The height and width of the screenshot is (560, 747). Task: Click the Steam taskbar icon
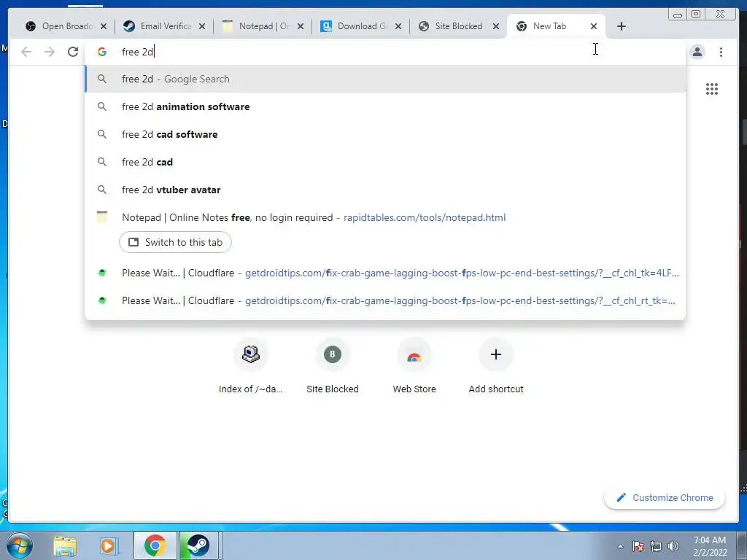click(x=197, y=545)
